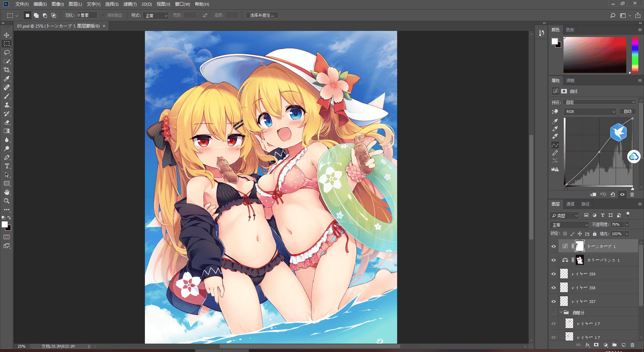Select the Clone Stamp tool

coord(7,105)
